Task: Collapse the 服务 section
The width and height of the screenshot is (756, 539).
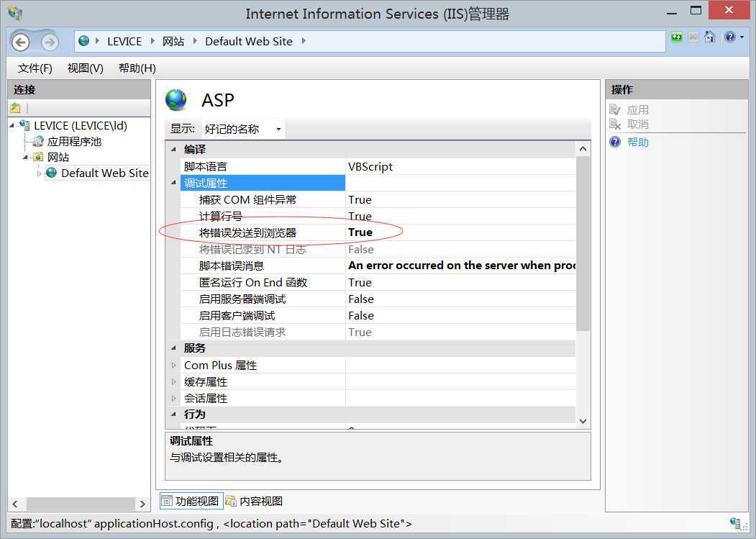Action: pos(173,348)
